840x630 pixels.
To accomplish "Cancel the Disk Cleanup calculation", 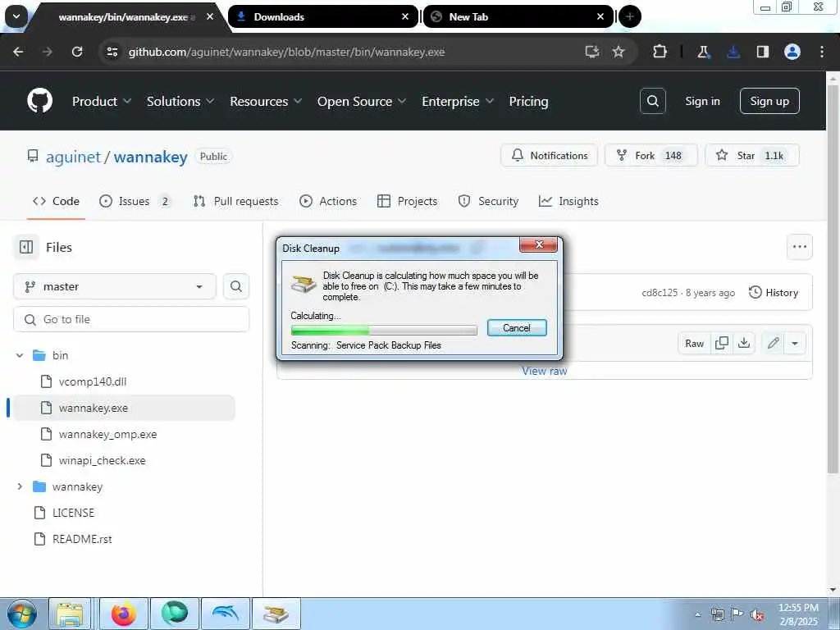I will coord(517,328).
